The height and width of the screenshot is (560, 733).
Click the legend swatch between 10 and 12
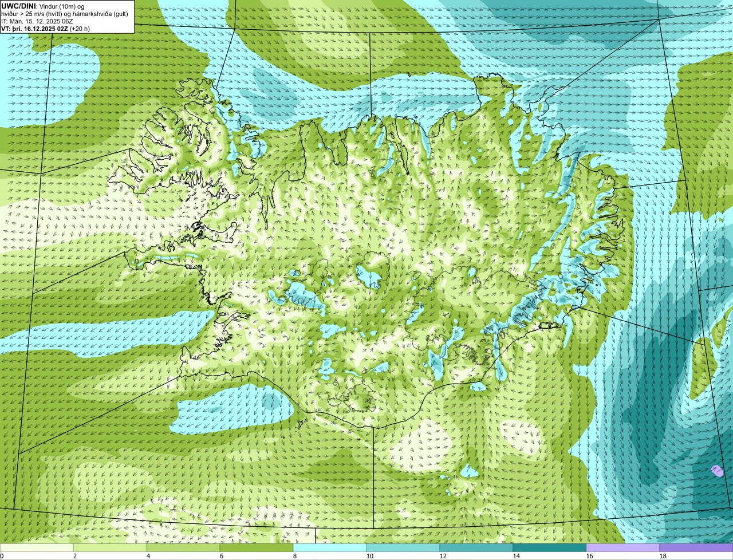pos(403,548)
